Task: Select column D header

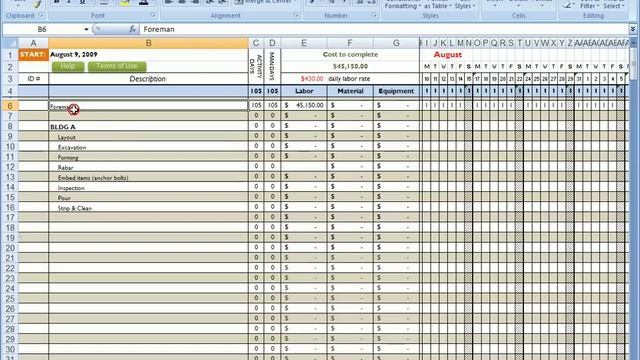Action: click(272, 43)
